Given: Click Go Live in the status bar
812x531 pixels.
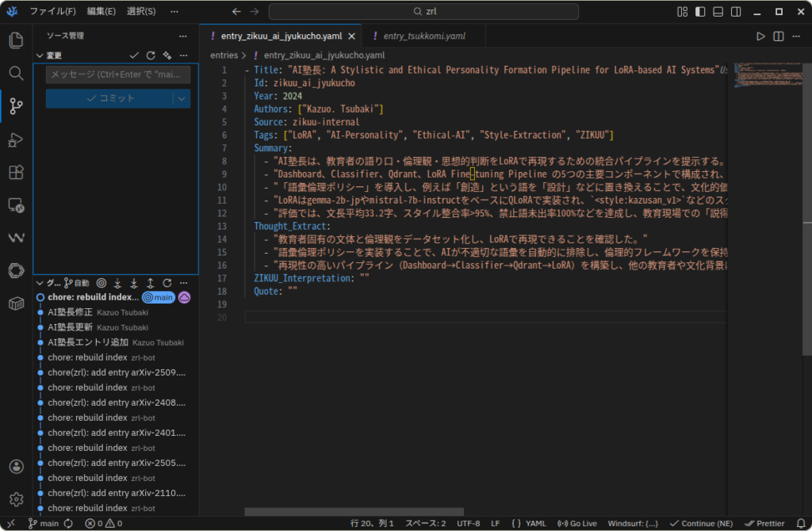Looking at the screenshot, I should [577, 523].
